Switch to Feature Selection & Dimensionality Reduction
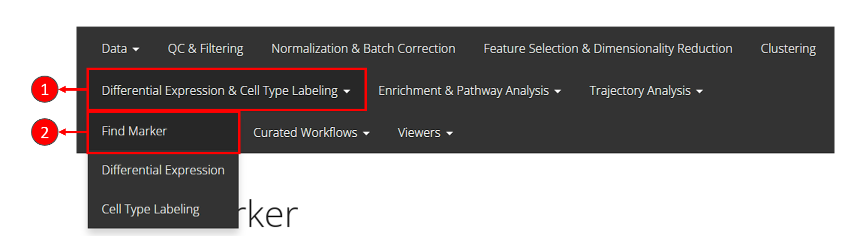 (x=607, y=49)
